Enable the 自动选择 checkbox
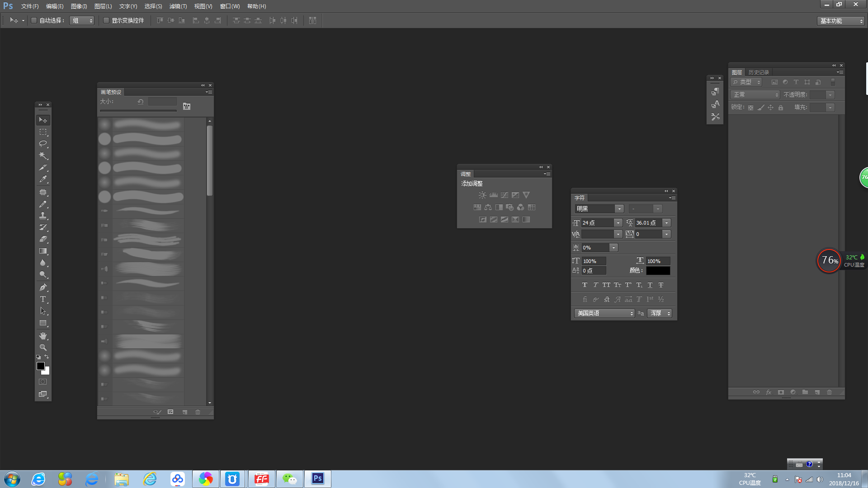 click(x=34, y=20)
